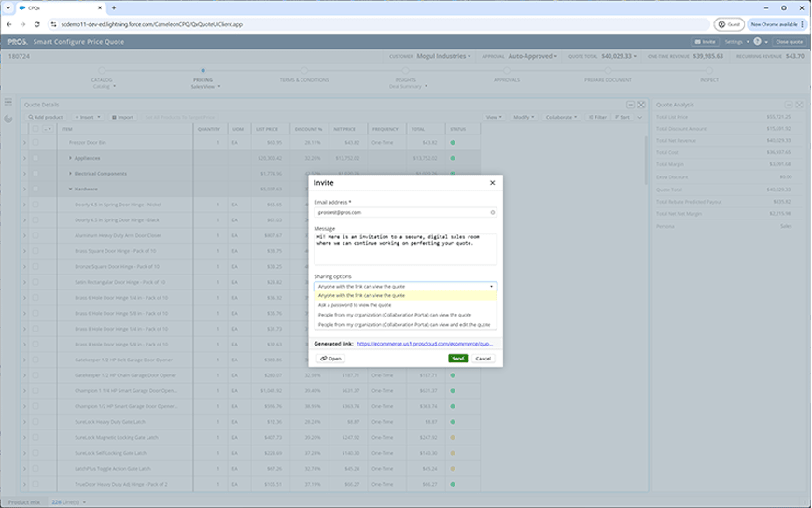Open the help question mark icon
This screenshot has width=812, height=508.
coord(757,41)
